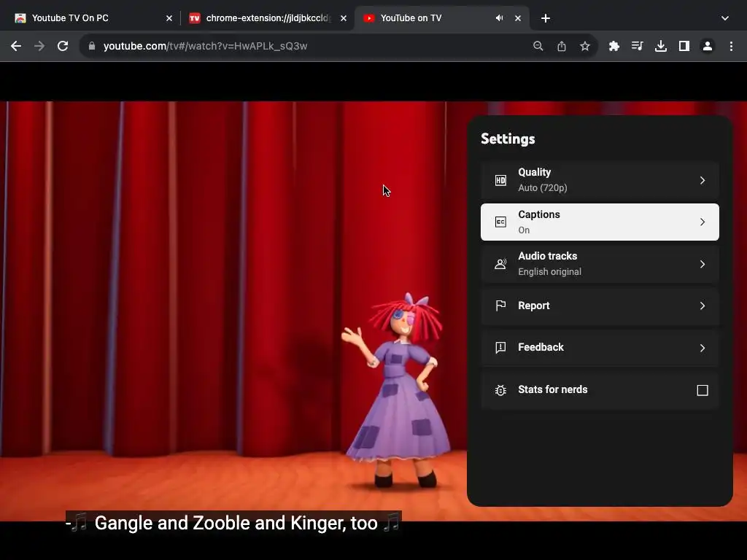Enable the Stats for nerds checkbox
747x560 pixels.
pyautogui.click(x=703, y=390)
